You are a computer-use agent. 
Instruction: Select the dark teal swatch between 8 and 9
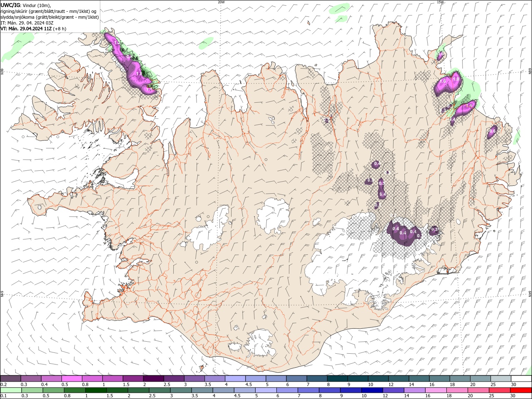[x=337, y=378]
